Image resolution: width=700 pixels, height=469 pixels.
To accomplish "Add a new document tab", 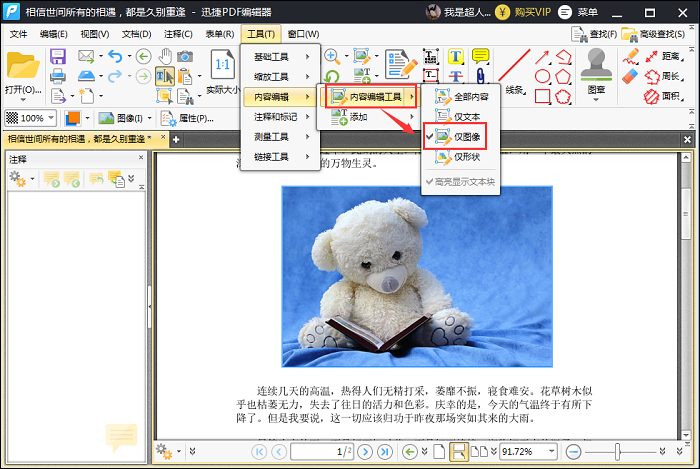I will [176, 140].
